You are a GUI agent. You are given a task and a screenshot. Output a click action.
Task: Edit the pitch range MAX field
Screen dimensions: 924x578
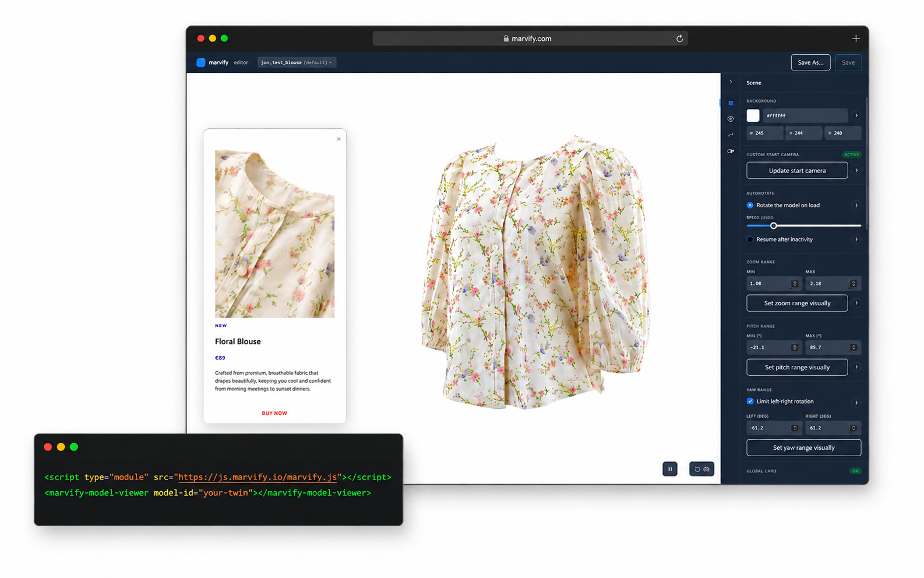pos(832,347)
